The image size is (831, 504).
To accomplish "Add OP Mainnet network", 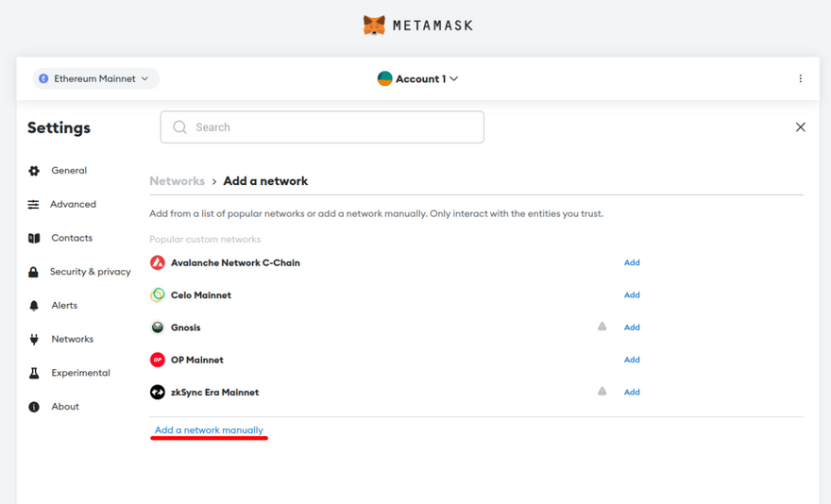I will 632,360.
